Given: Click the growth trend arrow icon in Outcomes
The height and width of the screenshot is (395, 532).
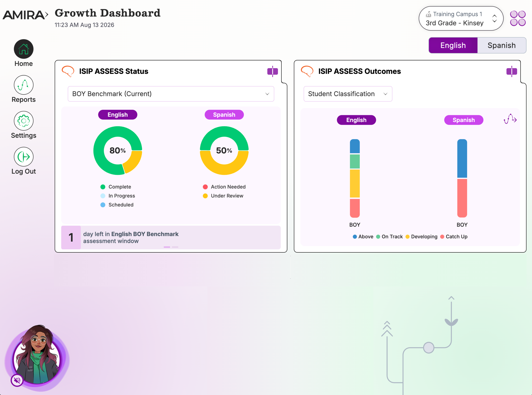Looking at the screenshot, I should click(510, 119).
